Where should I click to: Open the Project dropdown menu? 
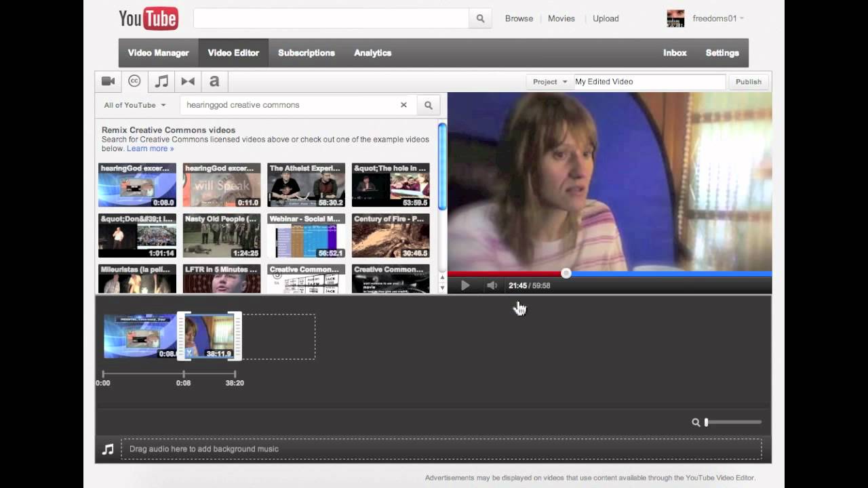click(x=549, y=81)
